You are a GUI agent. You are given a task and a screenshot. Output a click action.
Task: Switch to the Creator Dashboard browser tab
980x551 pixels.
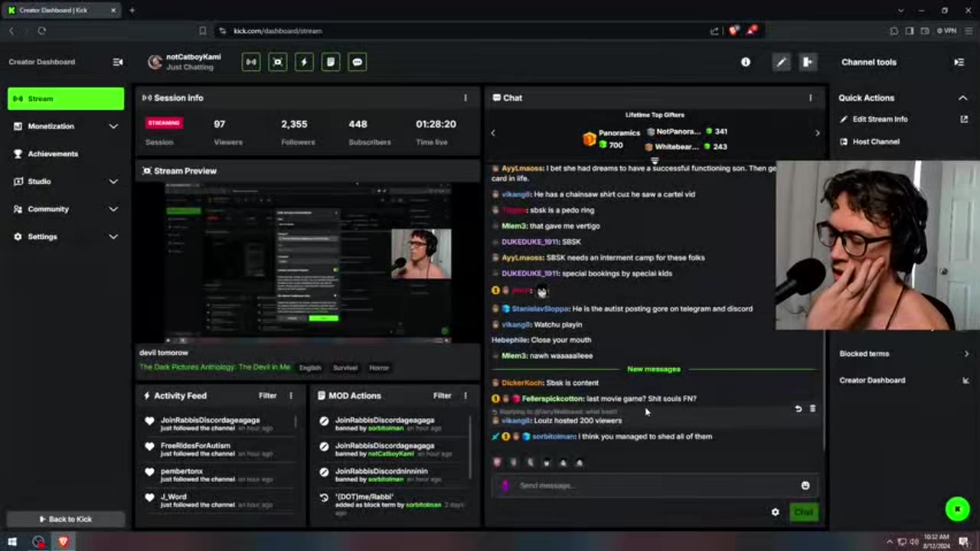63,10
